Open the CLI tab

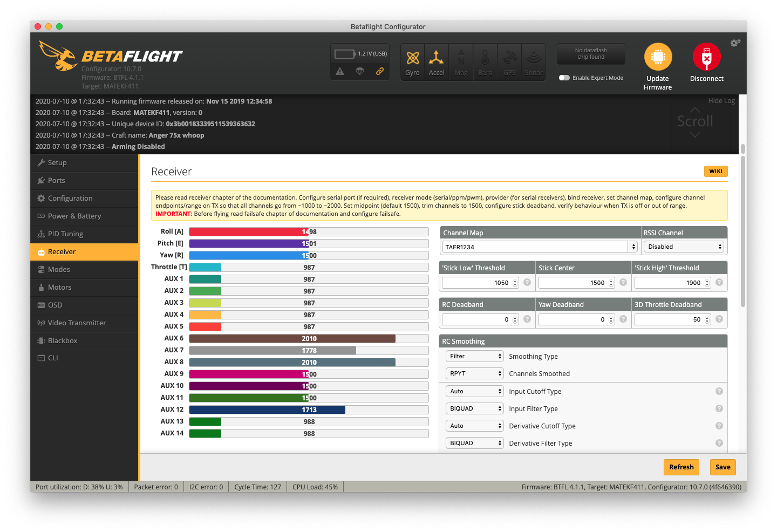point(85,358)
